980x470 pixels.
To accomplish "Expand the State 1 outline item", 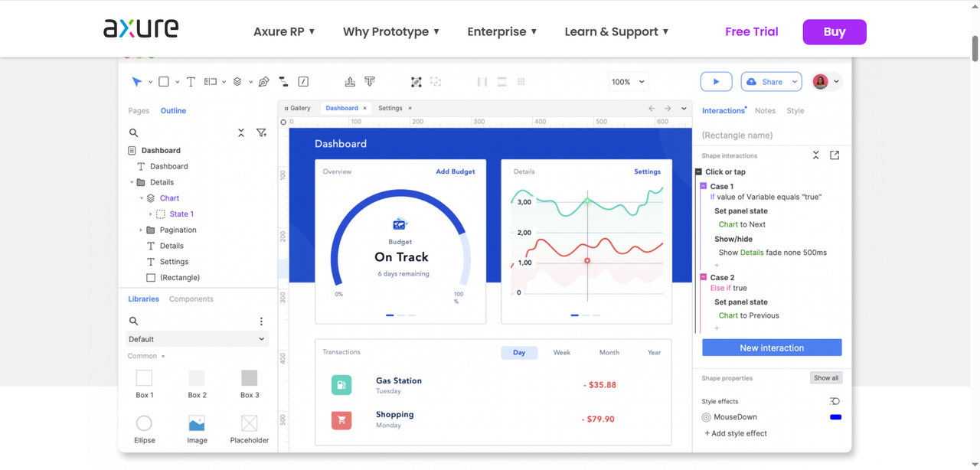I will (151, 214).
